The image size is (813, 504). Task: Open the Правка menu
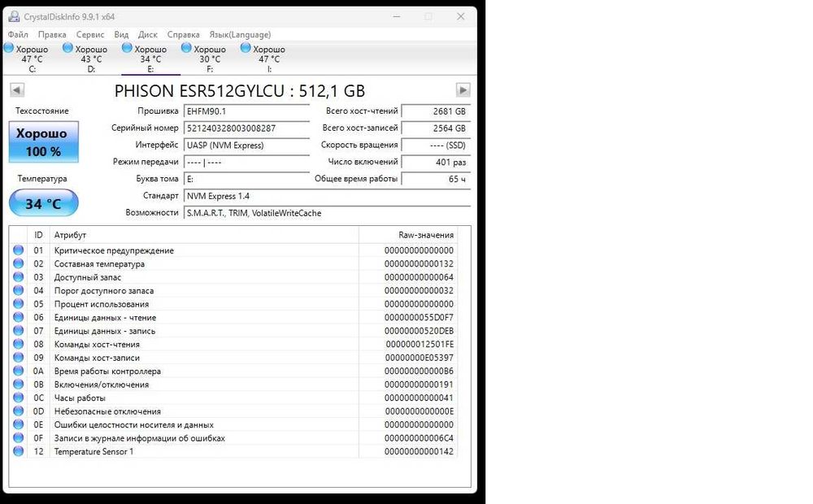tap(52, 35)
